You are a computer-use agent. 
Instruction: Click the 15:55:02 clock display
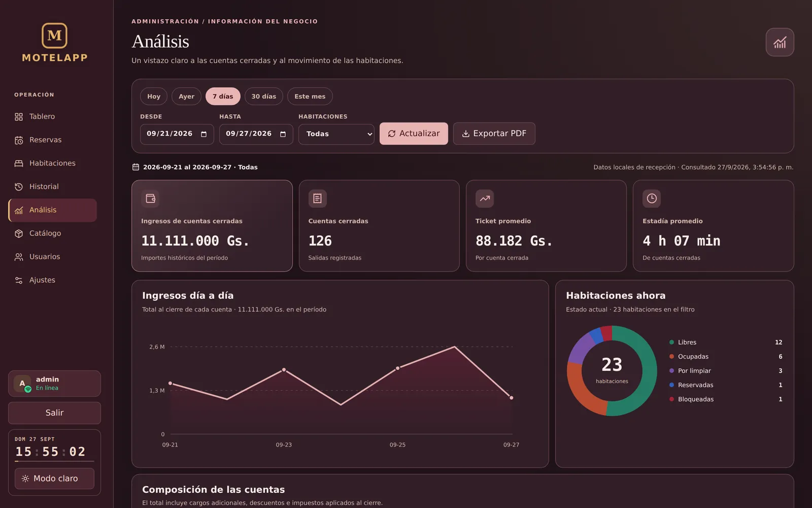51,452
